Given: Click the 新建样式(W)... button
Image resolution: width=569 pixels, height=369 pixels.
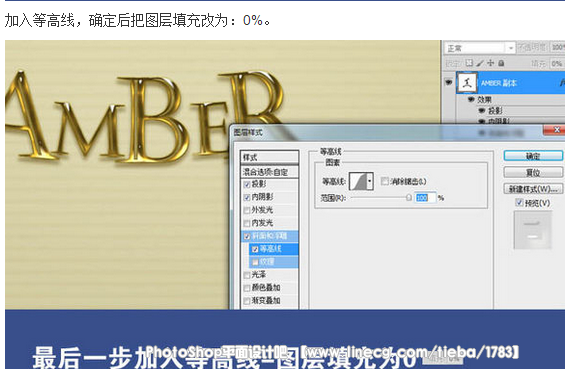Looking at the screenshot, I should (x=533, y=189).
